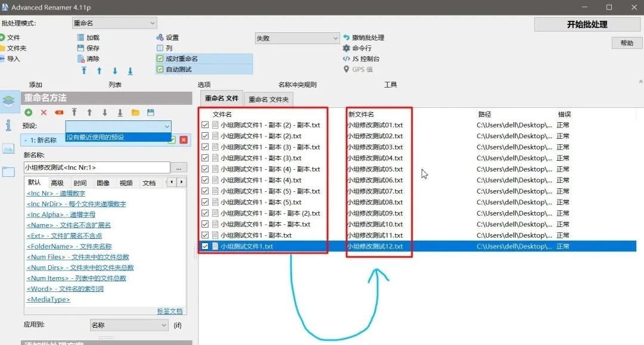
Task: Move method down in 重命名方法 toolbar
Action: (105, 113)
